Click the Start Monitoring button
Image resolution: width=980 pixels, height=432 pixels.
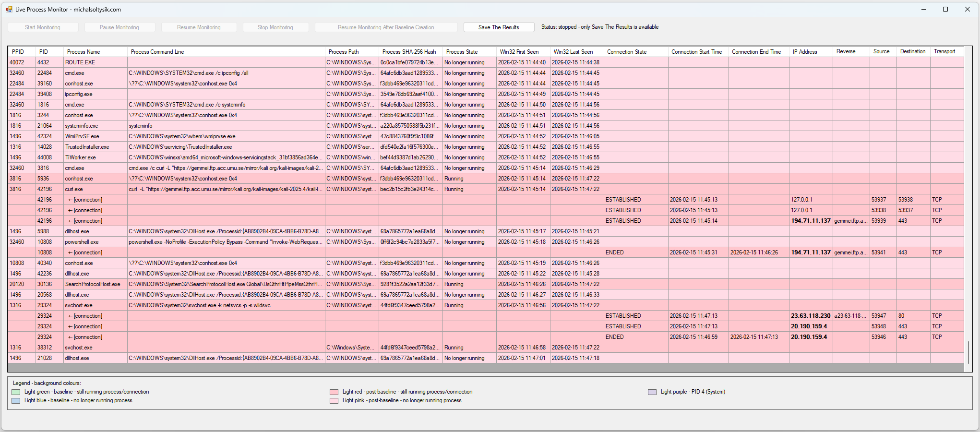coord(43,27)
